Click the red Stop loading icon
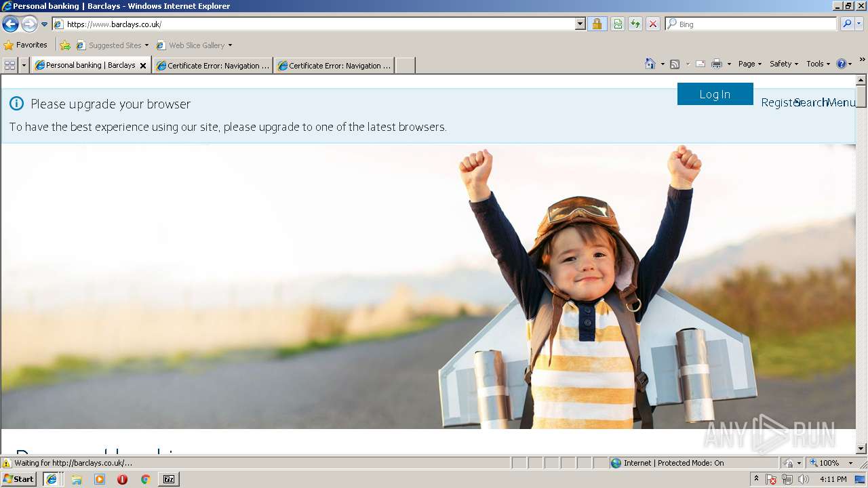The image size is (868, 488). pyautogui.click(x=652, y=24)
